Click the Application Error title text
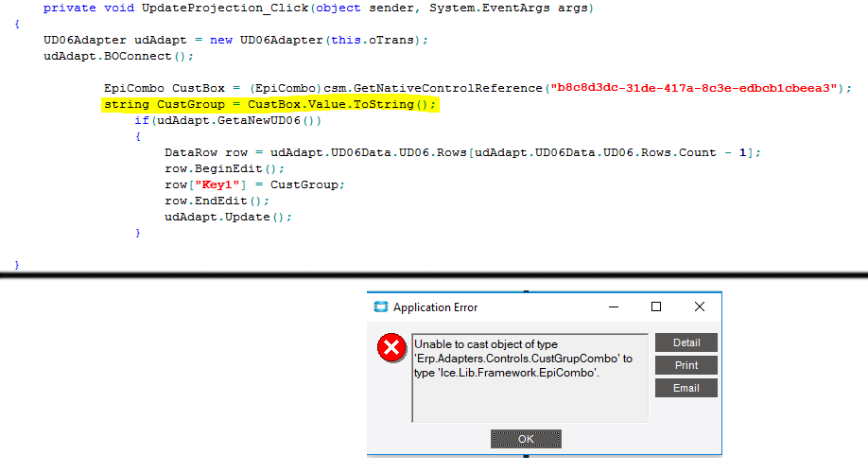868x473 pixels. click(x=435, y=307)
